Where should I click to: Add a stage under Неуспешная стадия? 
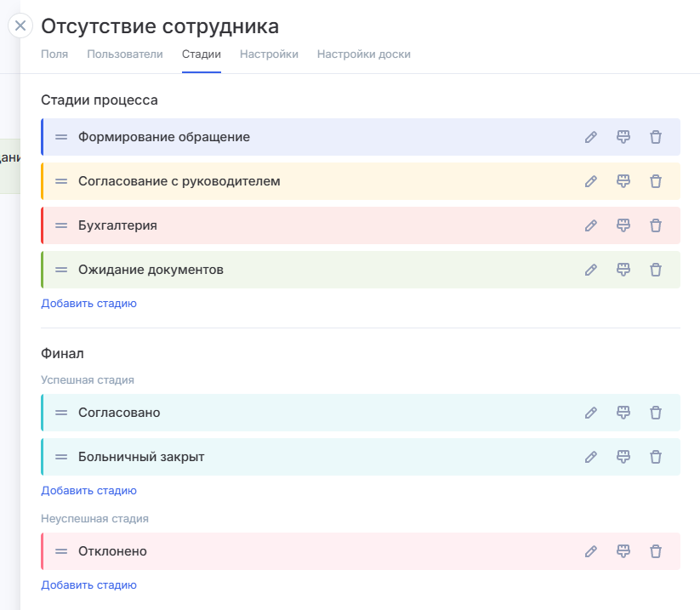coord(88,584)
